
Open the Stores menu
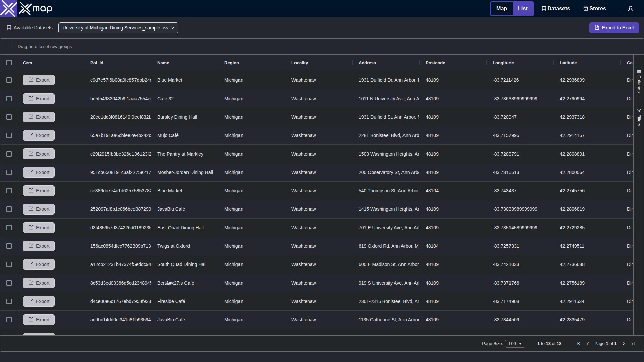[595, 9]
